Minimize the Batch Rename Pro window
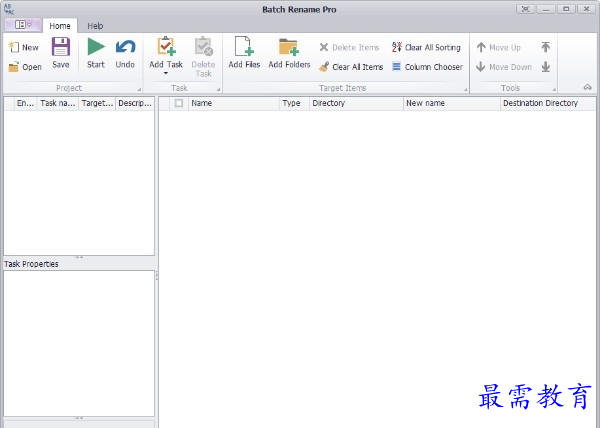Screen dimensions: 600x428 click(546, 9)
